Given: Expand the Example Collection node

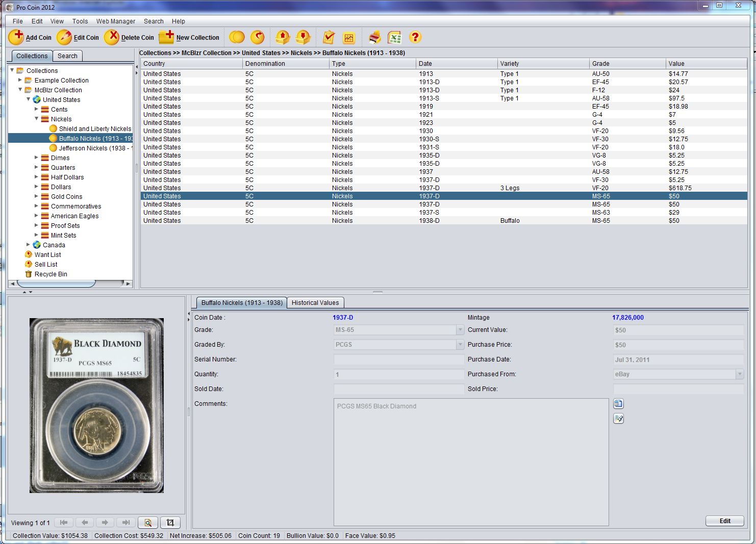Looking at the screenshot, I should pyautogui.click(x=20, y=80).
